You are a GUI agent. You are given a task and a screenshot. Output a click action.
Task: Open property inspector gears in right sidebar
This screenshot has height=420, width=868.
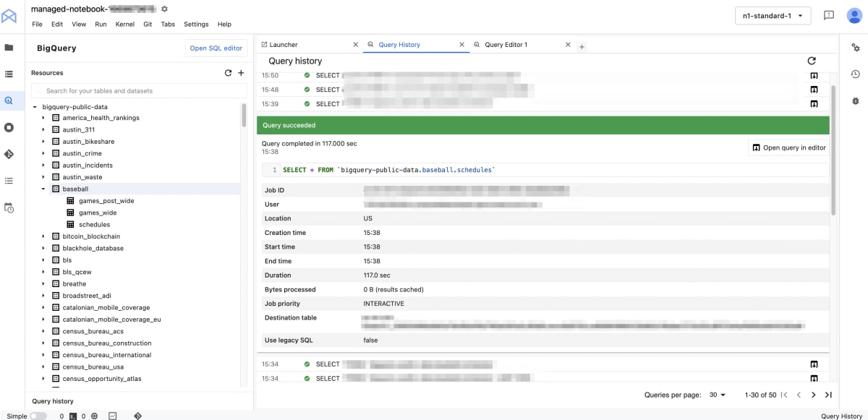click(856, 47)
